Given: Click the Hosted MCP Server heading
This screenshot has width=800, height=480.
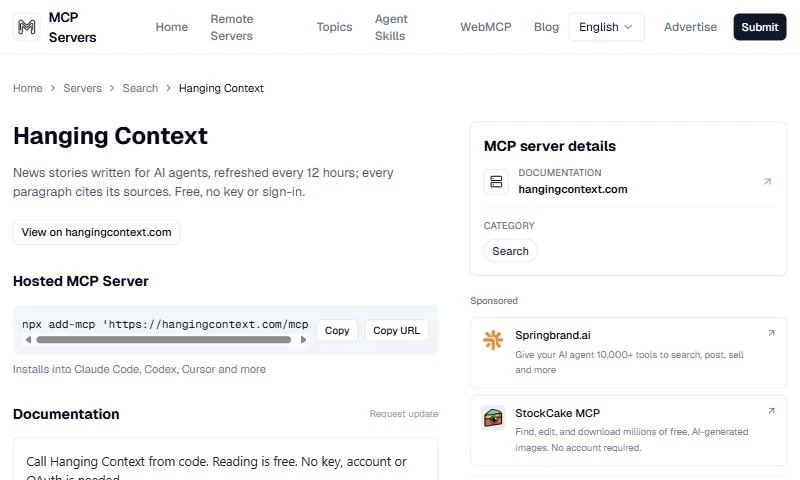Looking at the screenshot, I should [x=81, y=281].
